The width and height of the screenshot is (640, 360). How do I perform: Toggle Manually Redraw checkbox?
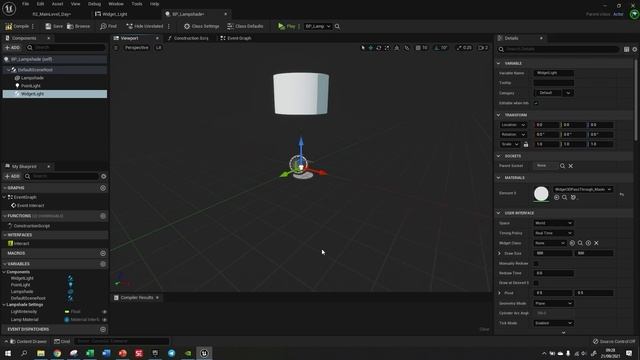[536, 264]
